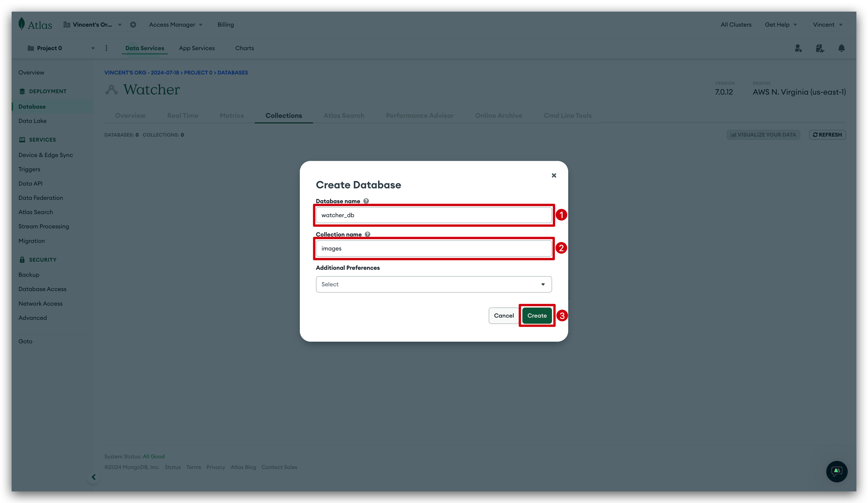The width and height of the screenshot is (868, 503).
Task: Open Database Access in sidebar
Action: 42,289
